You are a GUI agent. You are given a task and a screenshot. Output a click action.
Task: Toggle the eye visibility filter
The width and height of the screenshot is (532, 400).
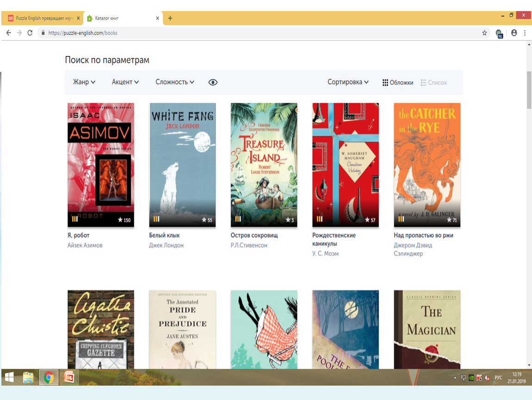point(213,82)
